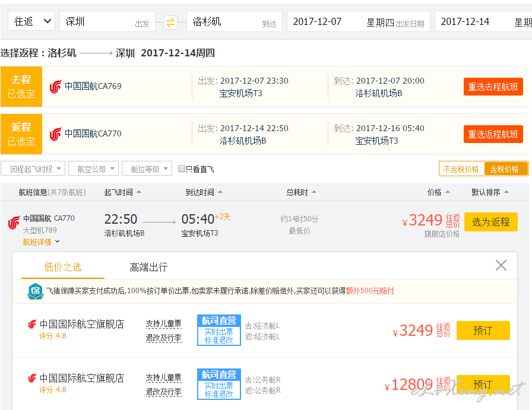The width and height of the screenshot is (532, 410).
Task: Click the 05:40 arrival time
Action: [x=198, y=220]
